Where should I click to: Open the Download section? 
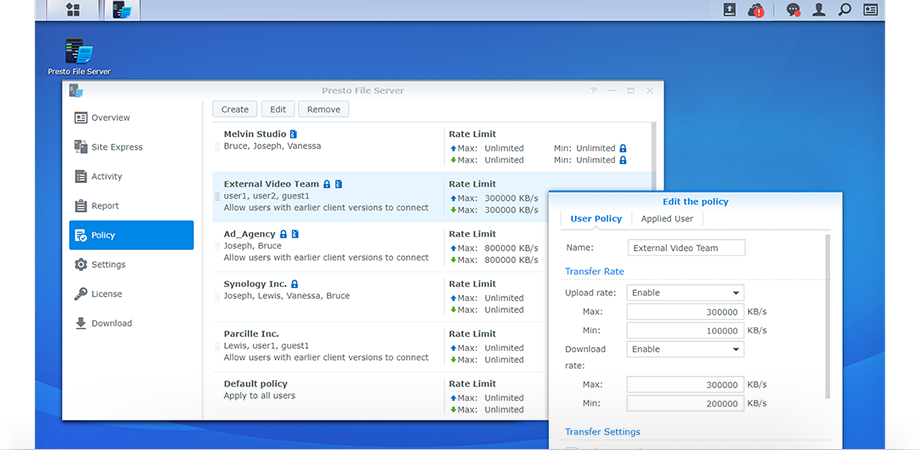[111, 323]
